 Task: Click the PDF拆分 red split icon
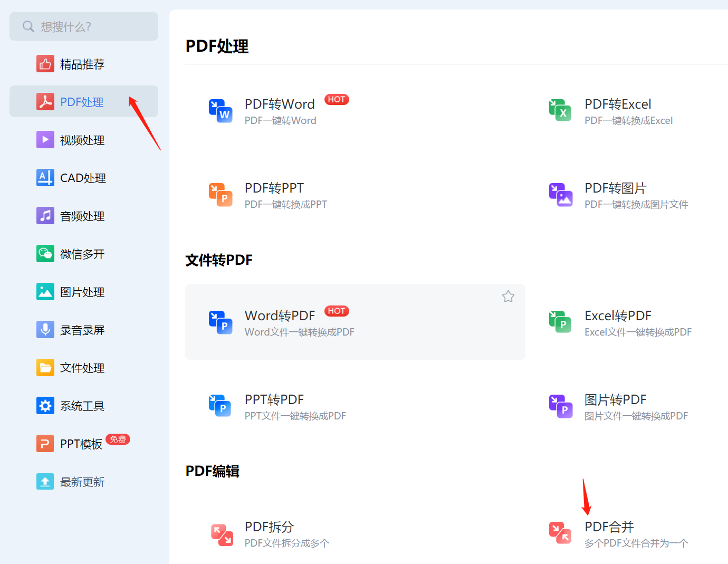click(x=222, y=534)
